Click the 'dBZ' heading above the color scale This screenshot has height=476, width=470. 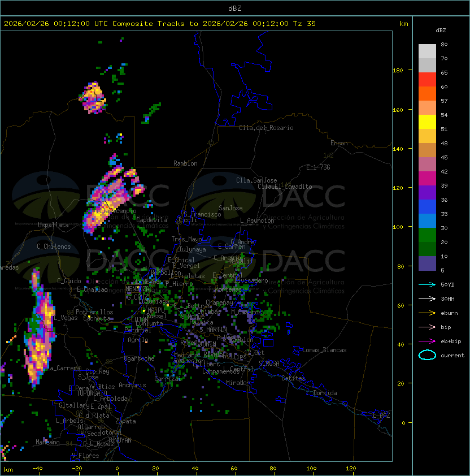pyautogui.click(x=441, y=31)
